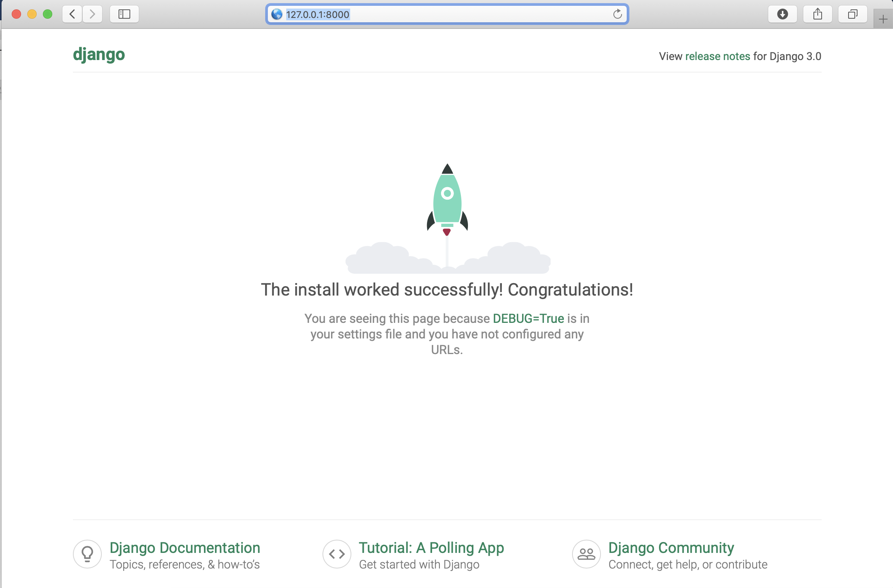The width and height of the screenshot is (893, 588).
Task: Click the lightbulb documentation icon
Action: pos(87,554)
